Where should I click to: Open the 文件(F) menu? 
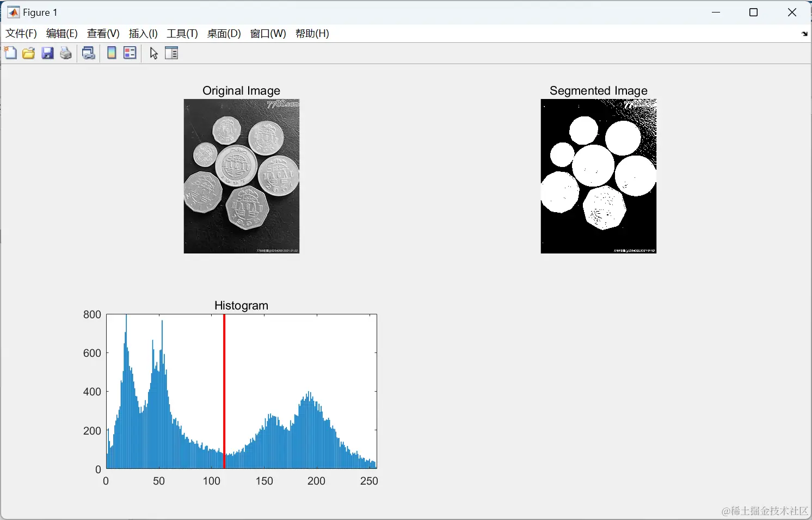[x=21, y=34]
